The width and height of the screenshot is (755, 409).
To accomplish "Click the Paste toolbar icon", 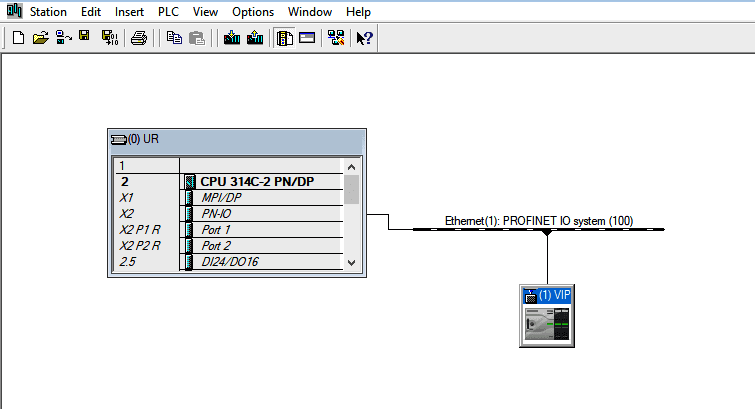I will [x=197, y=38].
